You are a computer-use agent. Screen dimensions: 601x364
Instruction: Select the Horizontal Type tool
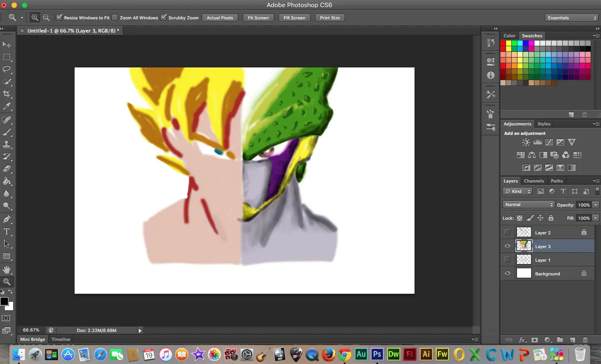coord(7,232)
